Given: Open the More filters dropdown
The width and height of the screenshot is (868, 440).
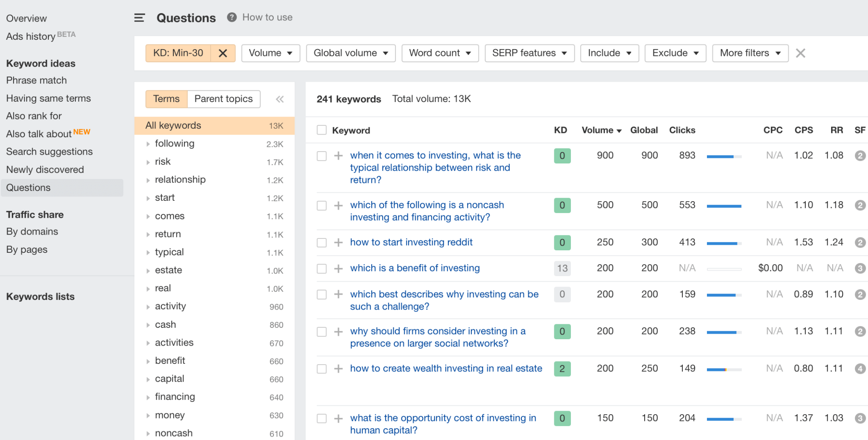Looking at the screenshot, I should pos(750,53).
